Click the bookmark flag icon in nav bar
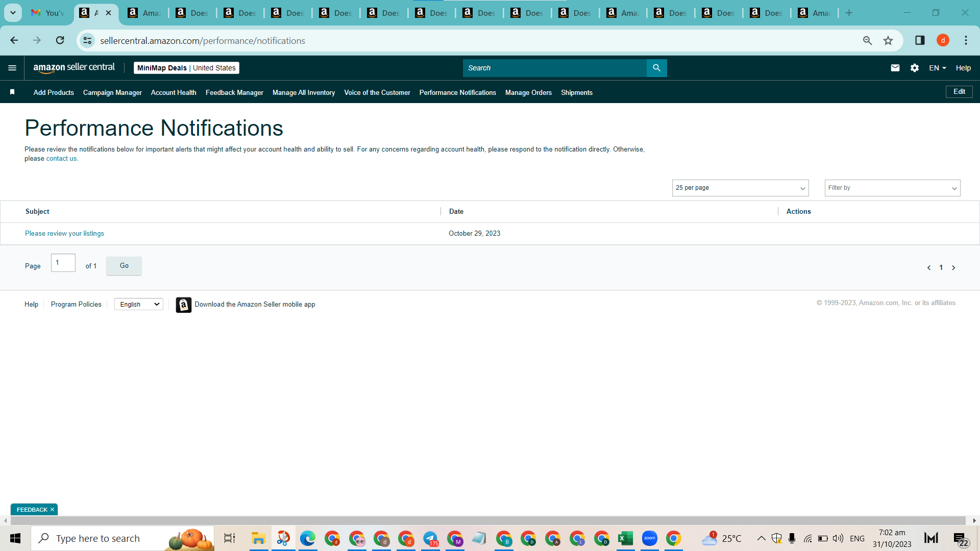 (x=12, y=92)
